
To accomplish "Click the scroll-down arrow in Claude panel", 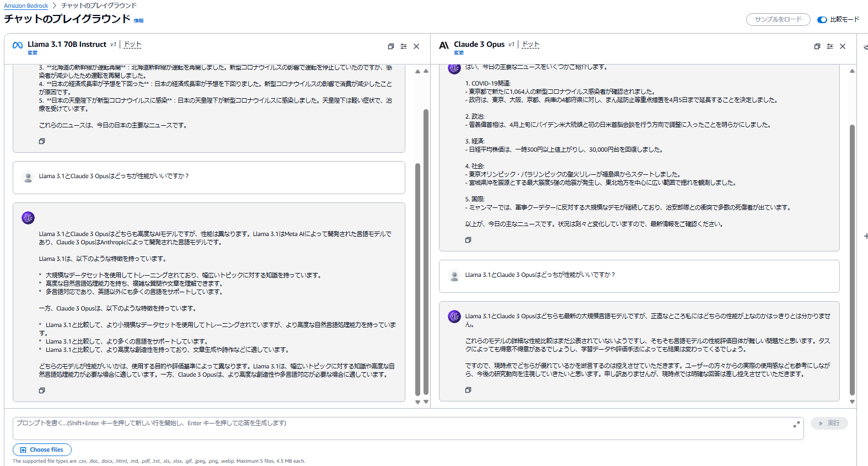I will pyautogui.click(x=852, y=402).
